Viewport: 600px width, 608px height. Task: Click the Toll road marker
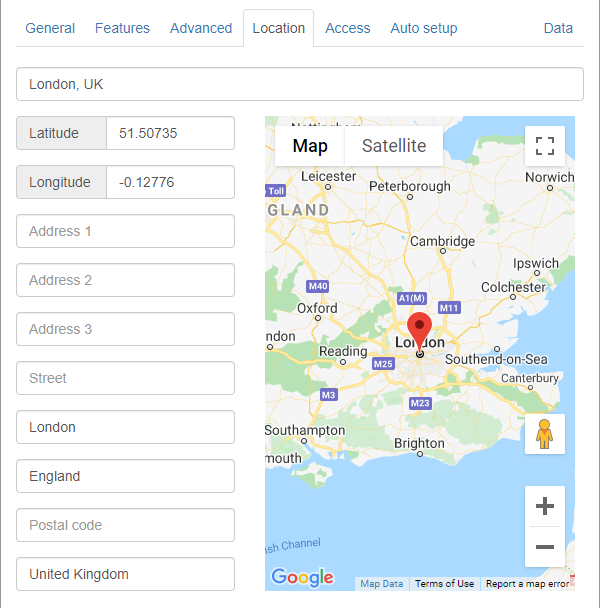point(275,191)
